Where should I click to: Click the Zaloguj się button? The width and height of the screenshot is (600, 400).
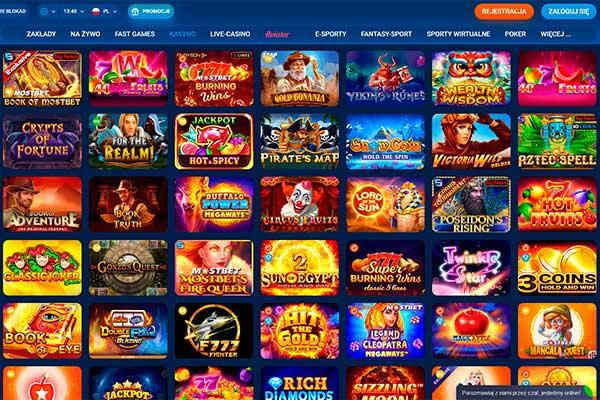[x=569, y=11]
